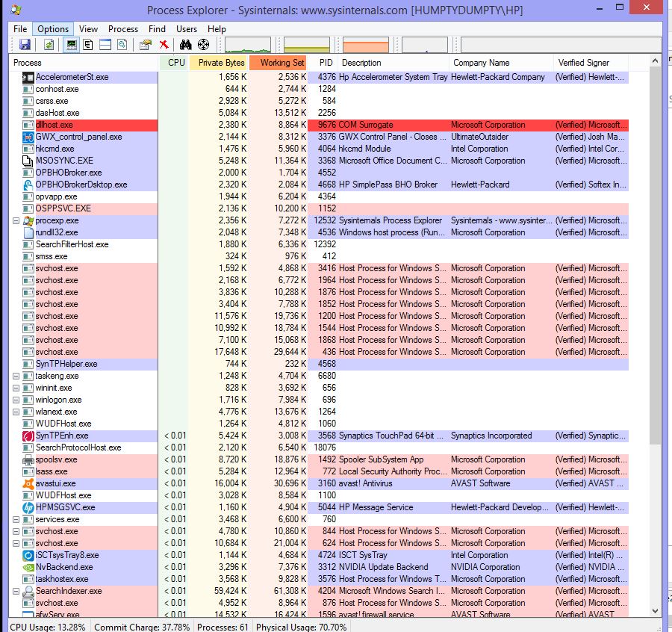672x632 pixels.
Task: Select the avastui.exe orange avast icon
Action: 28,483
